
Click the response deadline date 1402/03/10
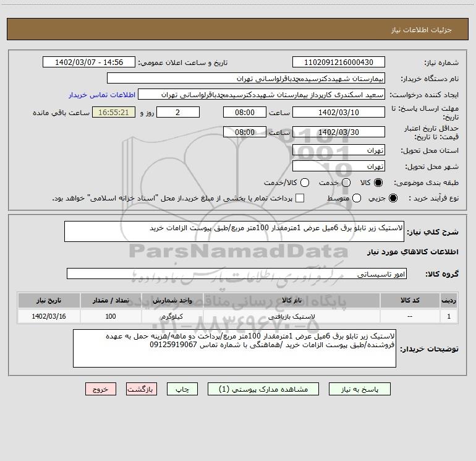(x=339, y=112)
